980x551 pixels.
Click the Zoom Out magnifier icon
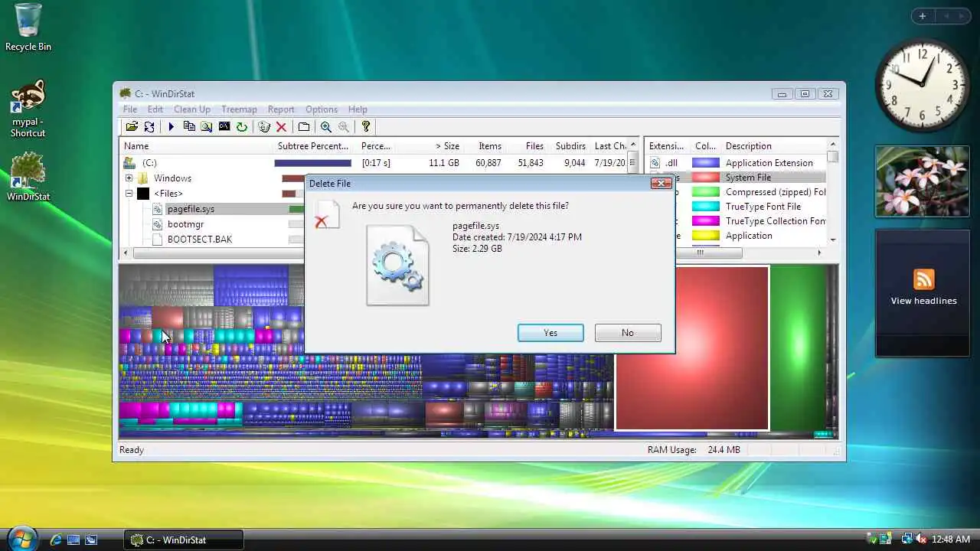click(344, 127)
